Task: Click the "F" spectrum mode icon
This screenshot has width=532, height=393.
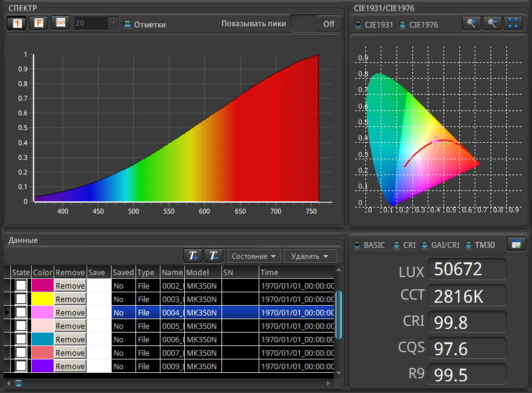Action: [38, 23]
